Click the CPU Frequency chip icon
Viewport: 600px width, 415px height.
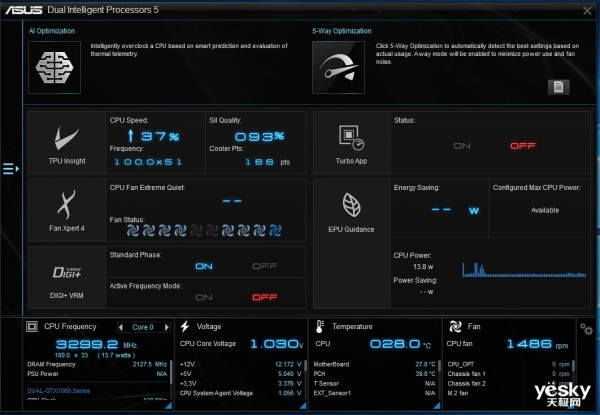point(32,327)
